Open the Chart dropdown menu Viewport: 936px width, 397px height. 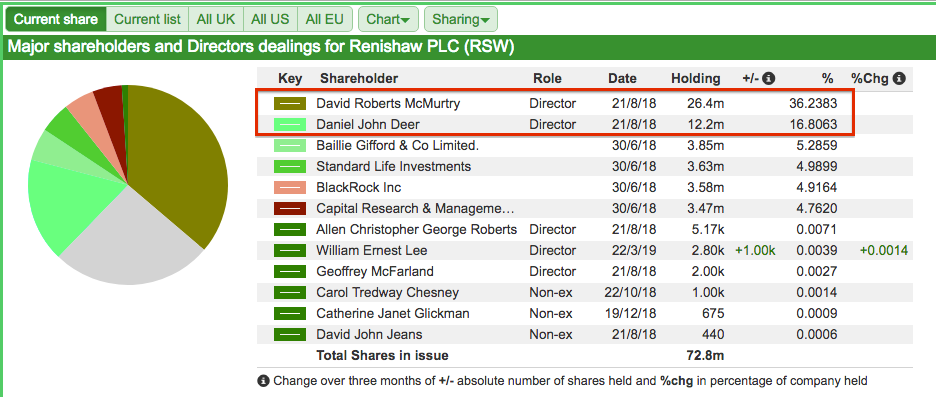[388, 19]
